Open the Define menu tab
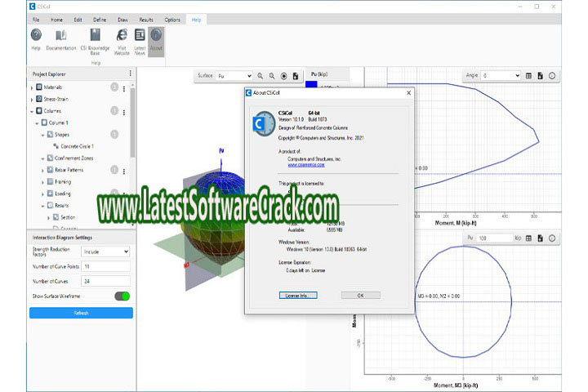 (99, 19)
